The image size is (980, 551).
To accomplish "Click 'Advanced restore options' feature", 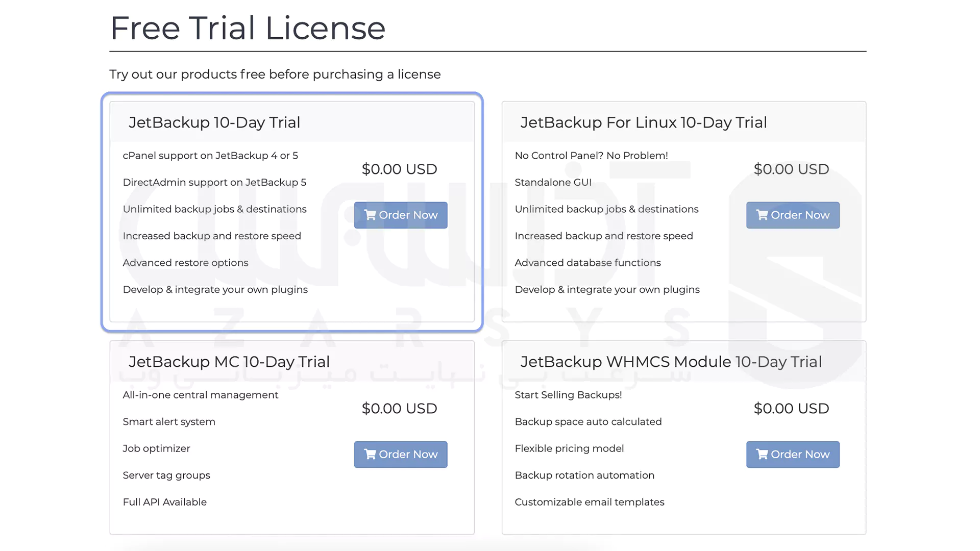I will (185, 263).
